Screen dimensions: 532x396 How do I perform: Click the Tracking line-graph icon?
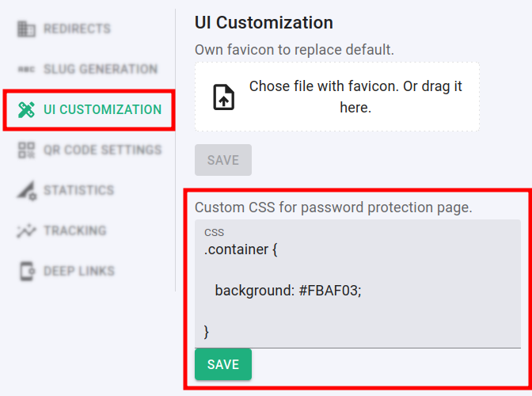(26, 231)
